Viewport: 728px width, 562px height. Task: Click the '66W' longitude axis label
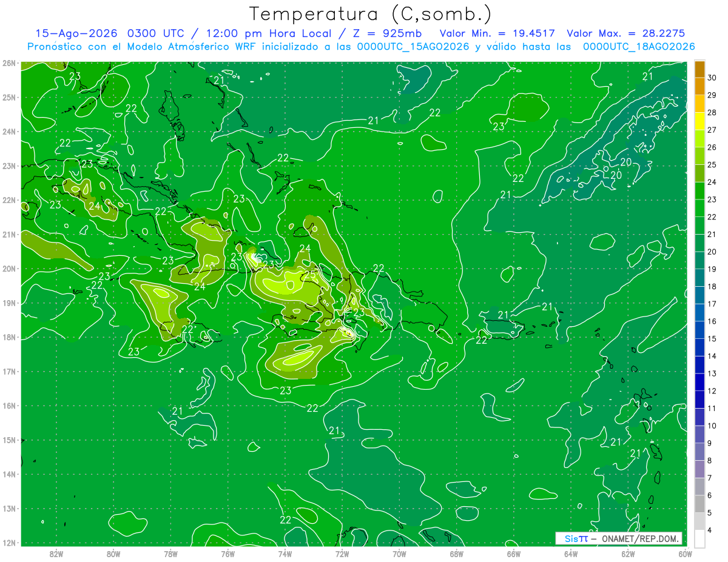(514, 554)
